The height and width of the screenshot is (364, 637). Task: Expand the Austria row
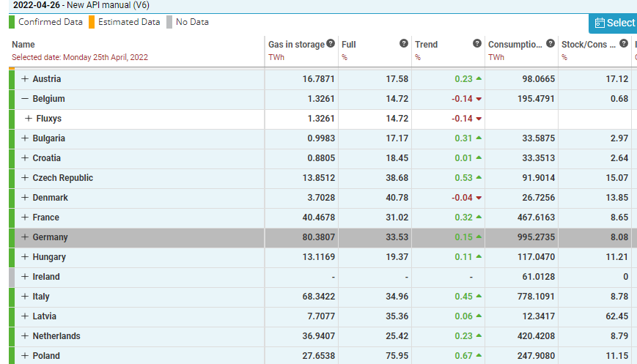point(25,78)
